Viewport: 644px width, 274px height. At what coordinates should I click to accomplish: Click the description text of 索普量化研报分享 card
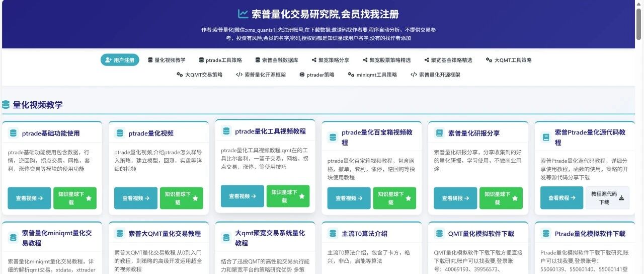pyautogui.click(x=477, y=160)
